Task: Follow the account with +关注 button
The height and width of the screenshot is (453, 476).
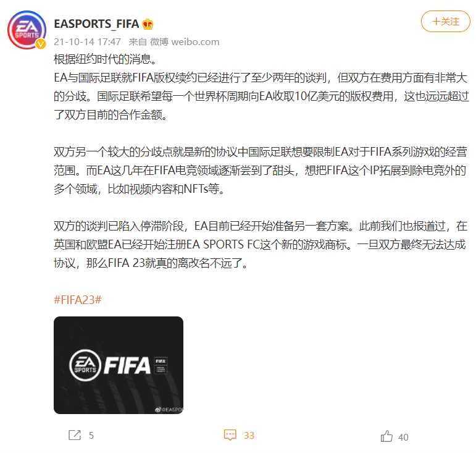Action: 445,21
